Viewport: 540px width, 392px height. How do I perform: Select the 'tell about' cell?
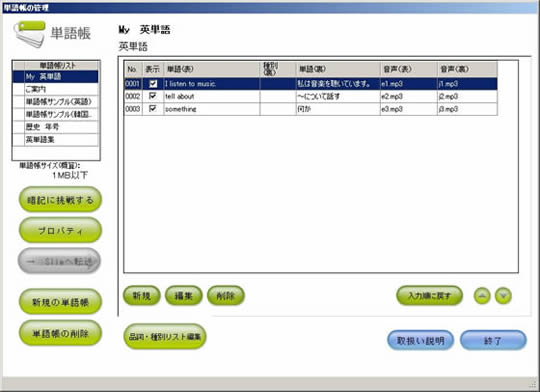pos(212,96)
